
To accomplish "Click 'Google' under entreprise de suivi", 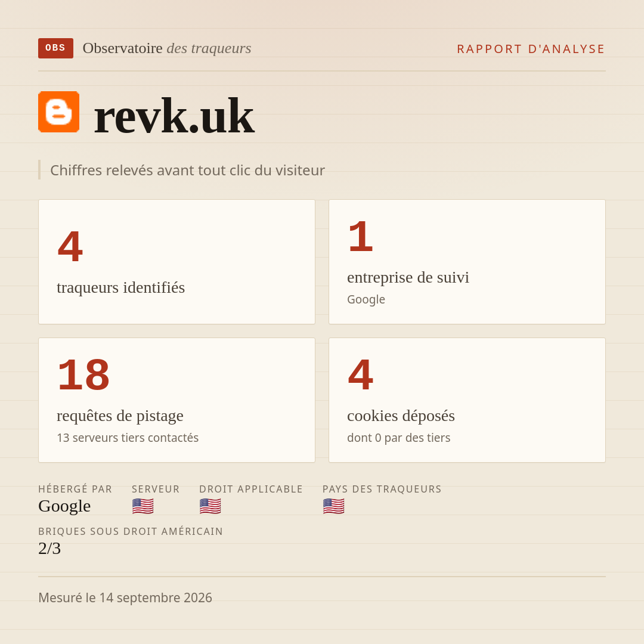I will [366, 299].
